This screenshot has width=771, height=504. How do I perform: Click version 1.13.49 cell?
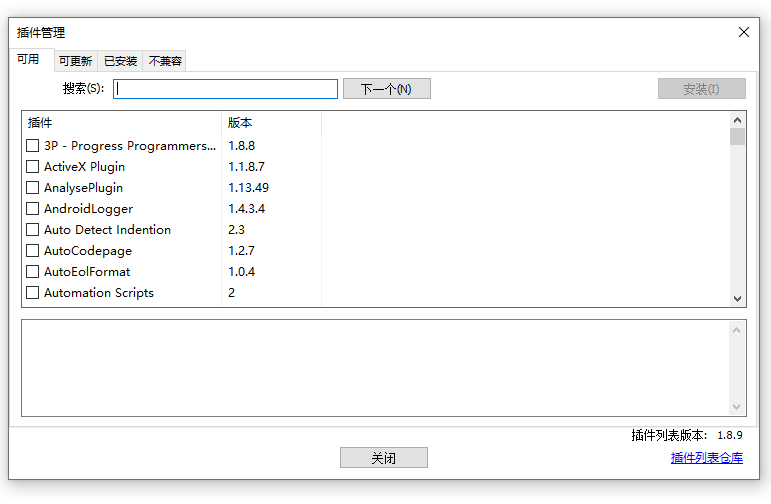coord(248,188)
